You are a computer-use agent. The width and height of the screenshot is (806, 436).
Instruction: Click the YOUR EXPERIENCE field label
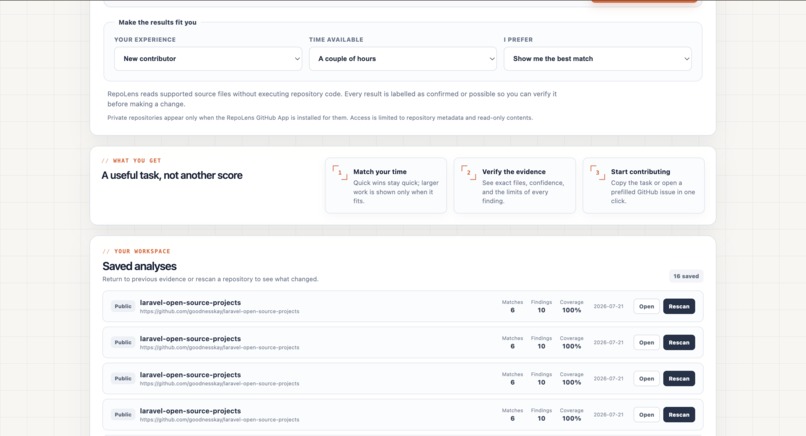coord(145,40)
